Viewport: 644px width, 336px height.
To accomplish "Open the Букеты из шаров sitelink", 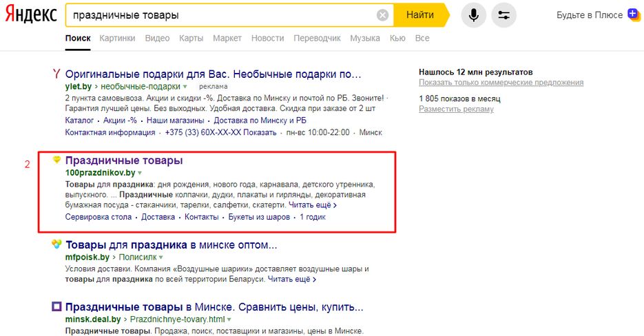I will [x=259, y=217].
